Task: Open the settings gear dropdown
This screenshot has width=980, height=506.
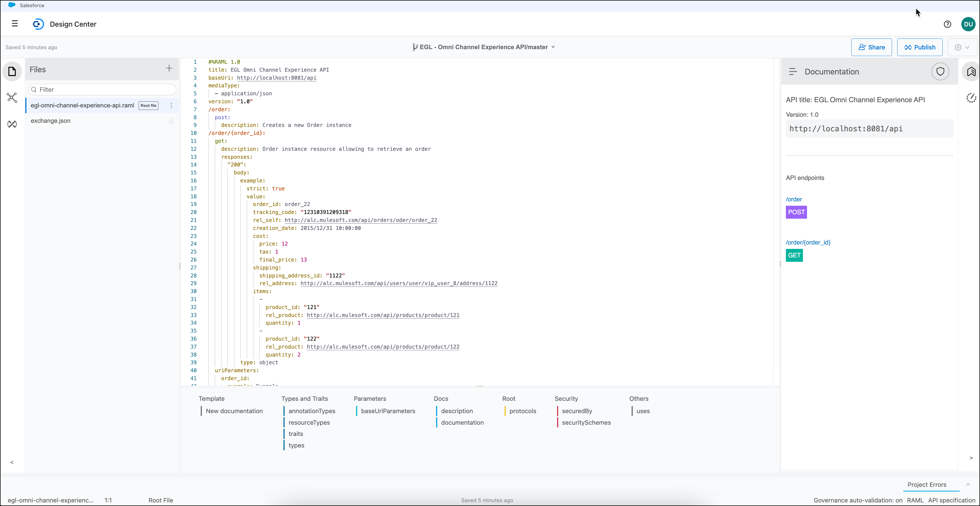Action: coord(962,48)
